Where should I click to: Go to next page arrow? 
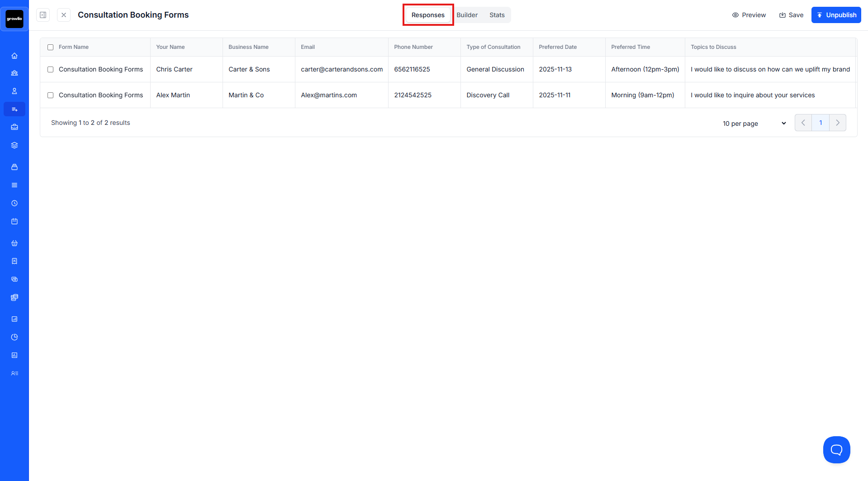[838, 123]
